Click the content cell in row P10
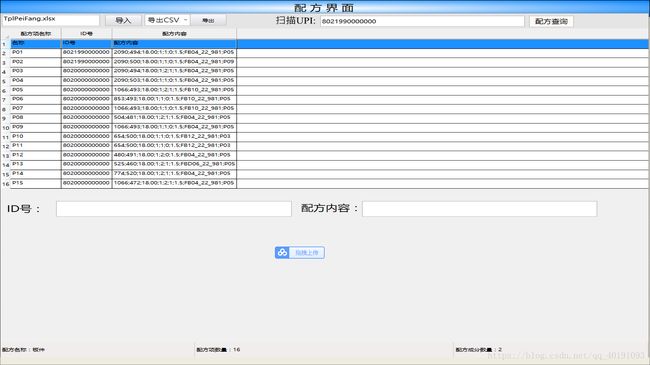650x365 pixels. point(174,137)
